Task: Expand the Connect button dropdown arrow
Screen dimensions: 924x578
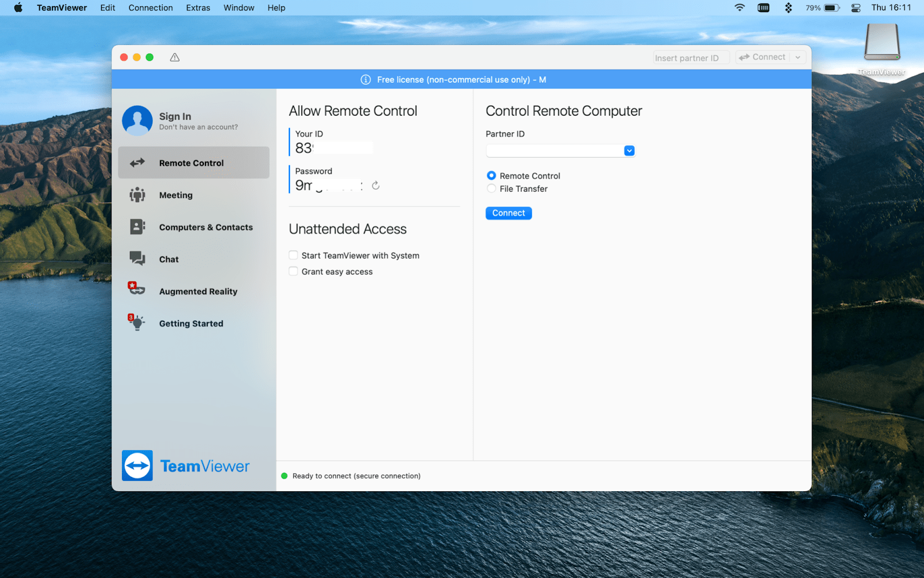Action: (798, 57)
